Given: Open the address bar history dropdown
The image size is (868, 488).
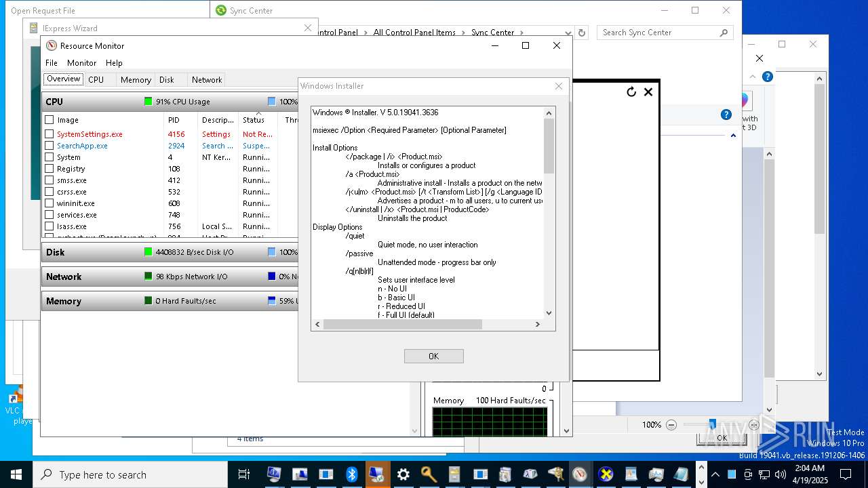Looking at the screenshot, I should point(568,33).
